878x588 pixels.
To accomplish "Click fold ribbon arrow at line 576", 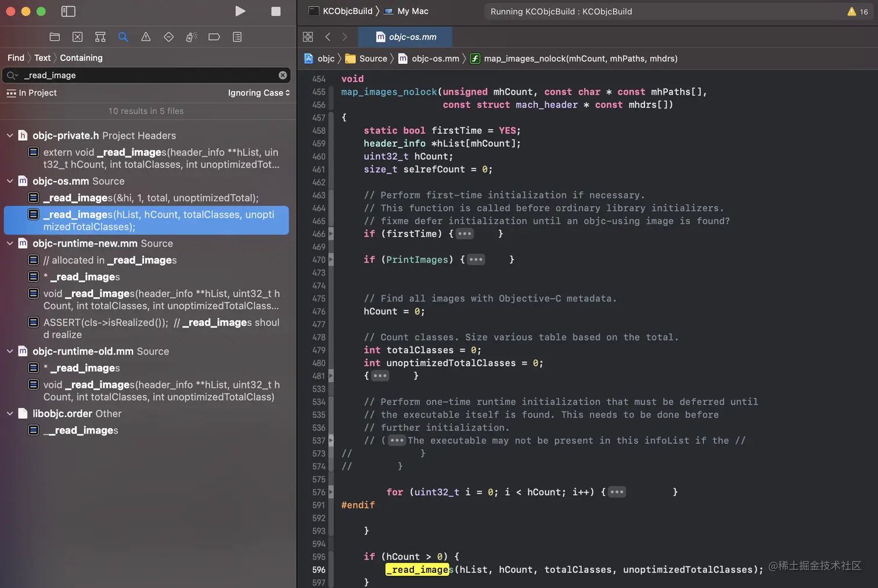I will tap(331, 492).
